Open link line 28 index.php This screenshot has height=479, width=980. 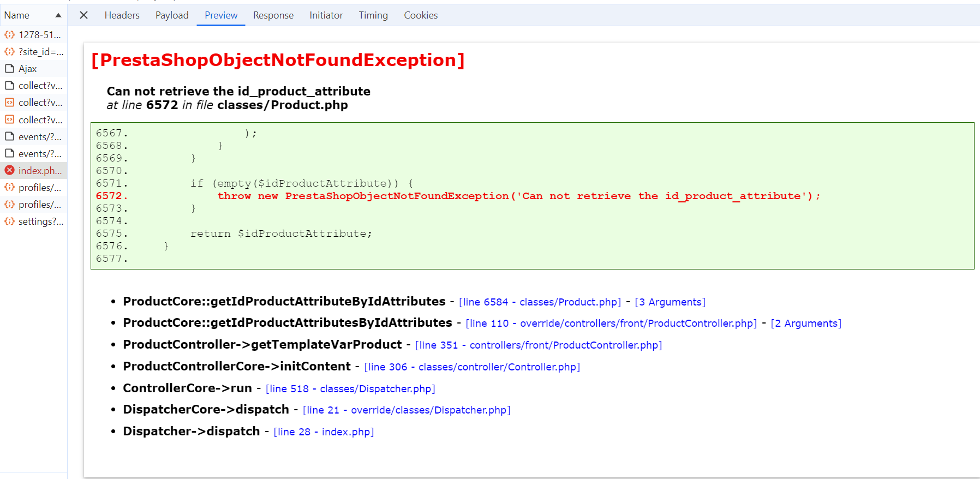(324, 432)
